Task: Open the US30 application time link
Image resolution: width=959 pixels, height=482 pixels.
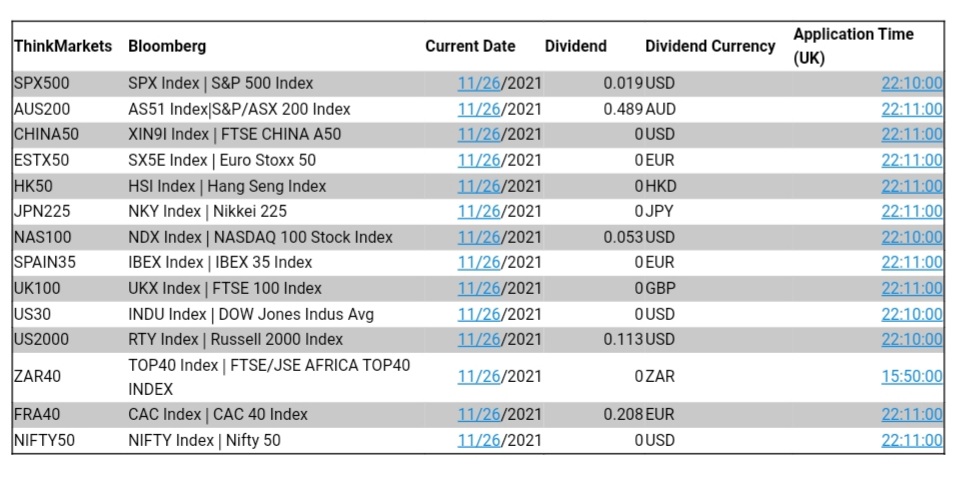Action: pos(911,314)
